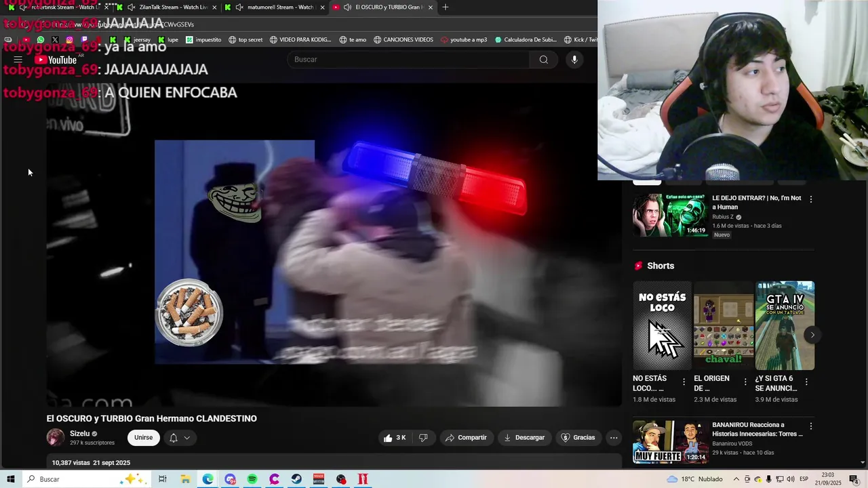The image size is (868, 488).
Task: Like the video with the thumbs-up button
Action: pos(394,438)
